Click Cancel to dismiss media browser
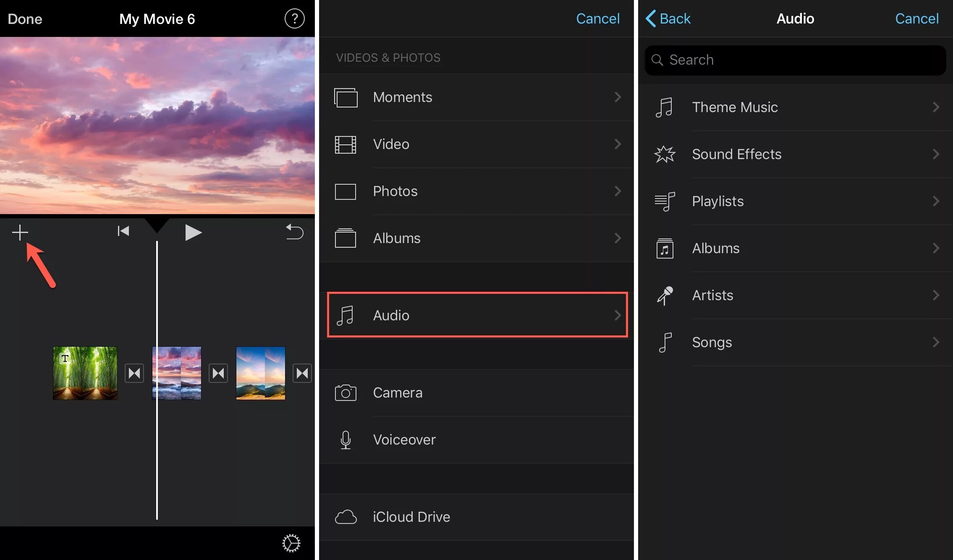This screenshot has width=953, height=560. (x=598, y=18)
